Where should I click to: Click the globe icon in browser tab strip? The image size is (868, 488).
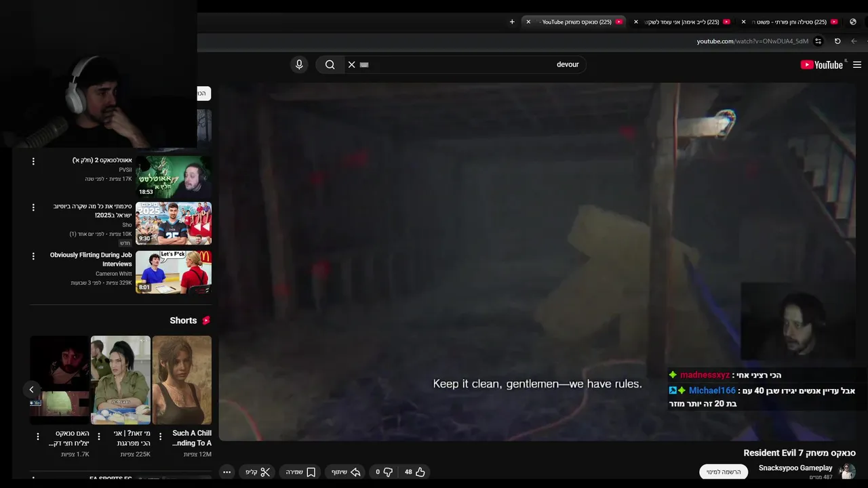pyautogui.click(x=853, y=22)
